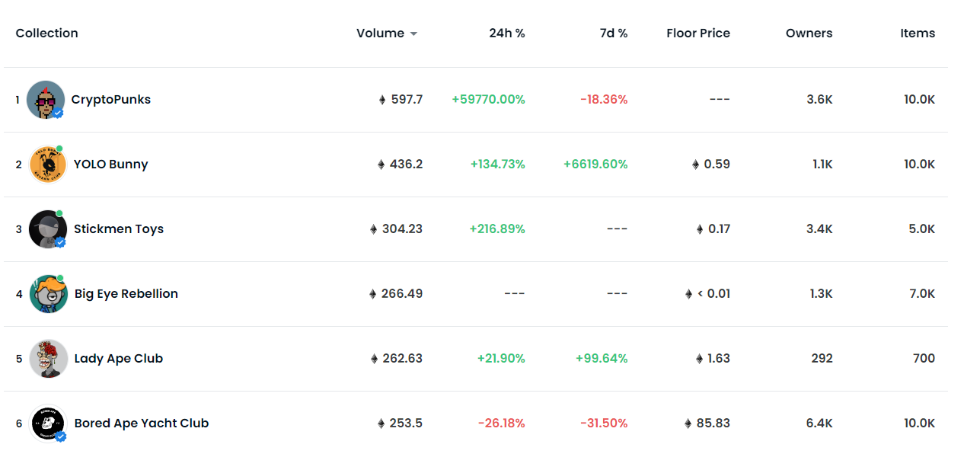The width and height of the screenshot is (980, 454).
Task: Sort by the 7d % column header
Action: (x=613, y=34)
